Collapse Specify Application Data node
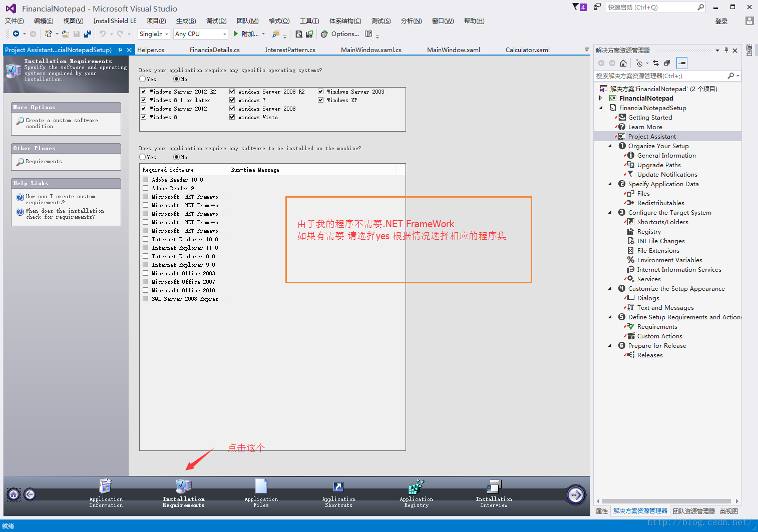Image resolution: width=758 pixels, height=532 pixels. click(x=610, y=184)
